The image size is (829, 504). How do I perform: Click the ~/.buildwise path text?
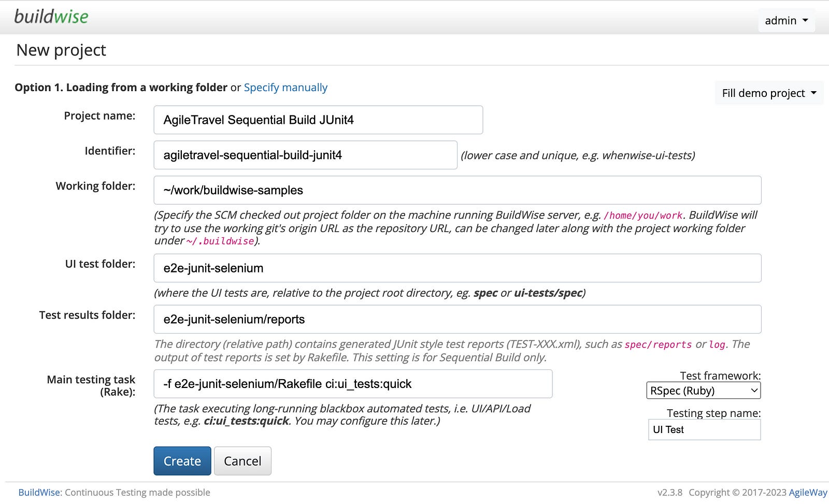[x=220, y=241]
